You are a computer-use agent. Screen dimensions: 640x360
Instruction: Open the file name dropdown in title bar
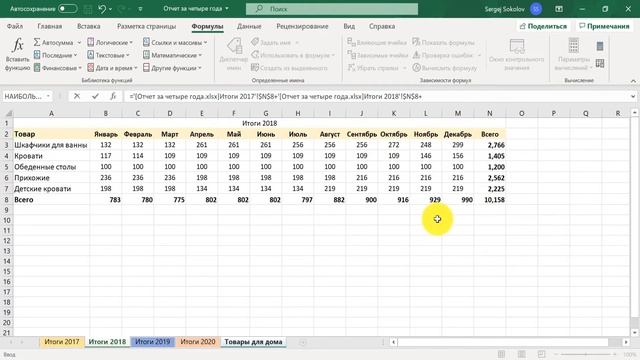[x=227, y=9]
